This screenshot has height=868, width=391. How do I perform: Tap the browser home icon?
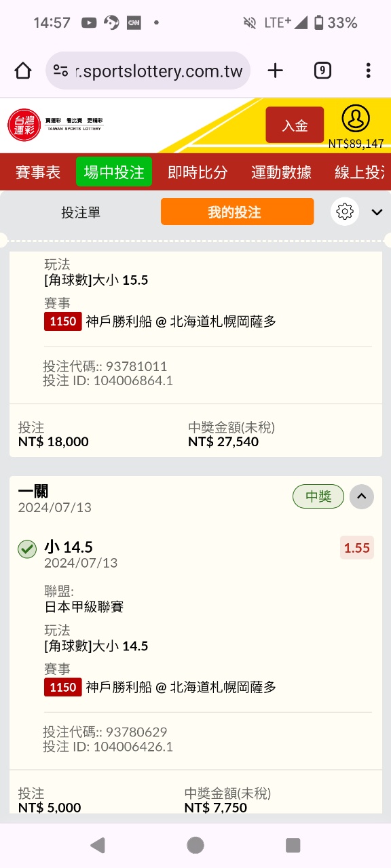(22, 71)
